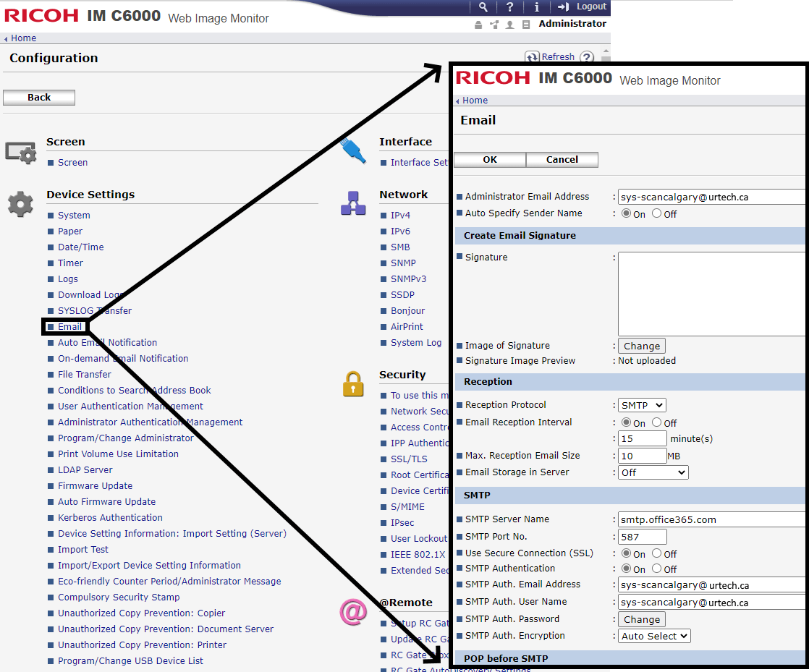Click the search magnifier icon in header

click(483, 7)
